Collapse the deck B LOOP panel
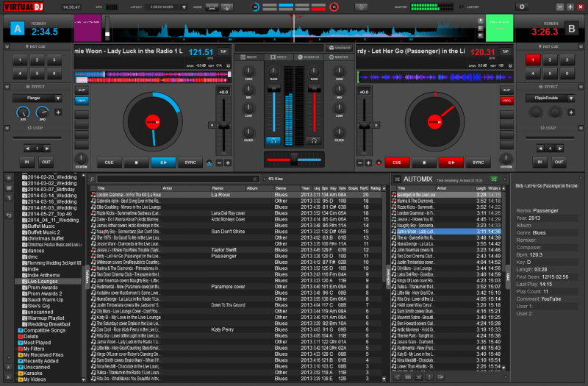The width and height of the screenshot is (588, 386). 581,128
